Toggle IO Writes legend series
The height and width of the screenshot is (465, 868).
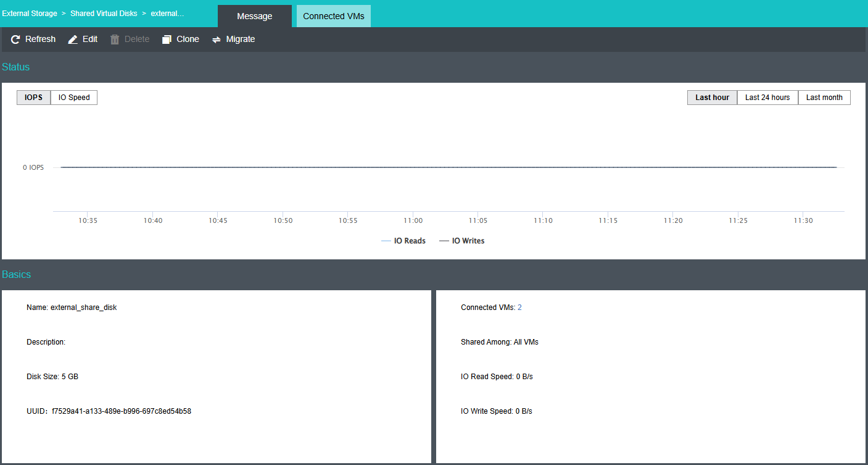point(468,241)
